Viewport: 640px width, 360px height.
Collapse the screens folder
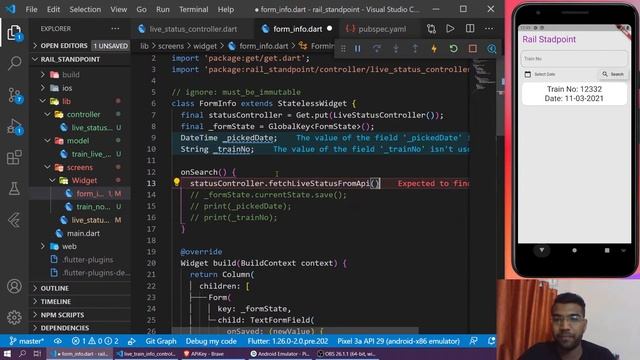pyautogui.click(x=80, y=167)
